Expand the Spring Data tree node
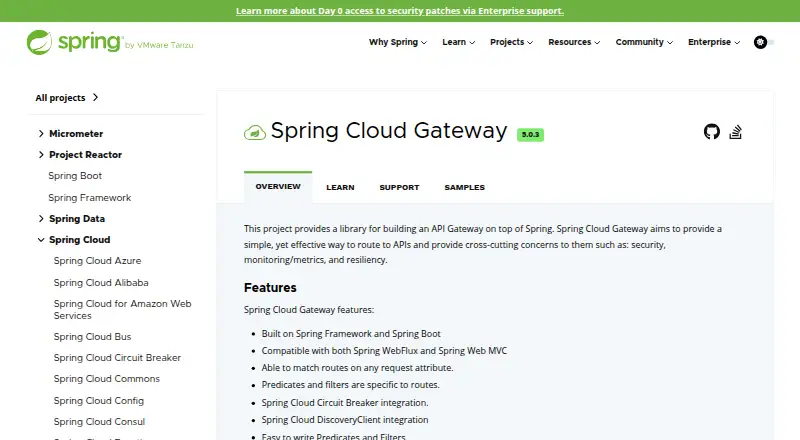This screenshot has width=800, height=440. coord(41,219)
